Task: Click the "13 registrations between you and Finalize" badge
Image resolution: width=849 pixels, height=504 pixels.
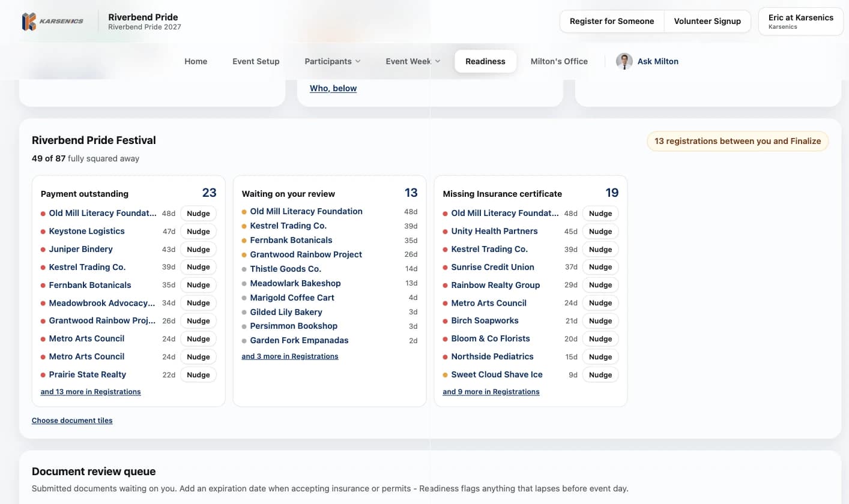Action: [x=737, y=141]
